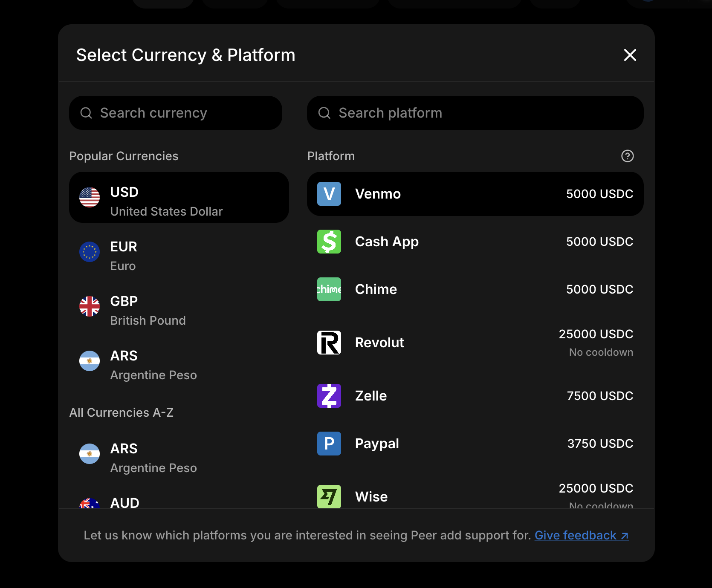Click the United States flag icon
Image resolution: width=712 pixels, height=588 pixels.
click(90, 198)
